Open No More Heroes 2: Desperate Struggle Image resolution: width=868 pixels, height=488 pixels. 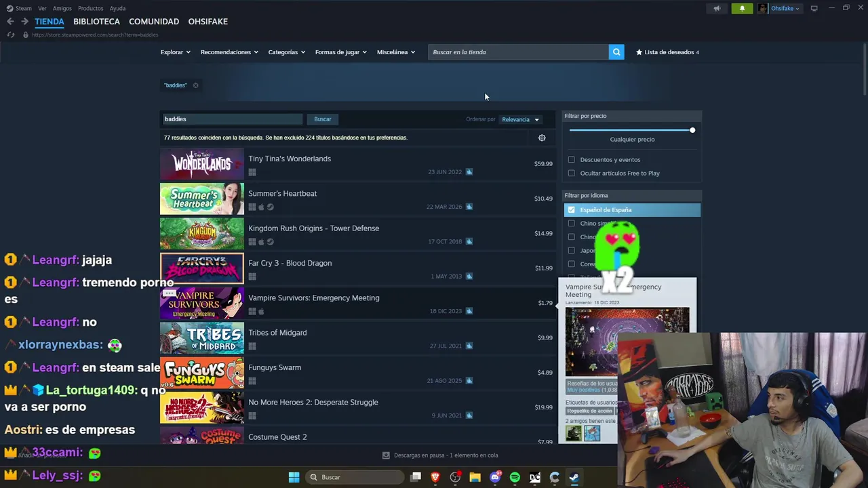357,408
